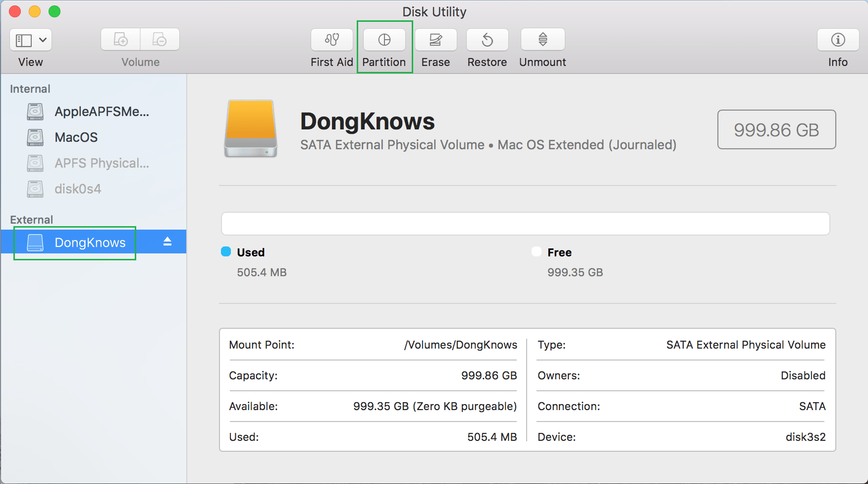Click the Restore toolbar icon
868x484 pixels.
point(488,40)
